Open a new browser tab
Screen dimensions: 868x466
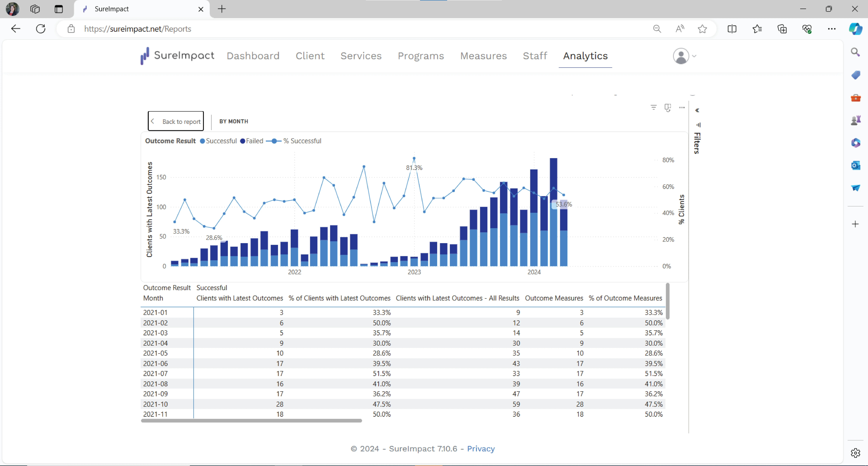(x=222, y=9)
